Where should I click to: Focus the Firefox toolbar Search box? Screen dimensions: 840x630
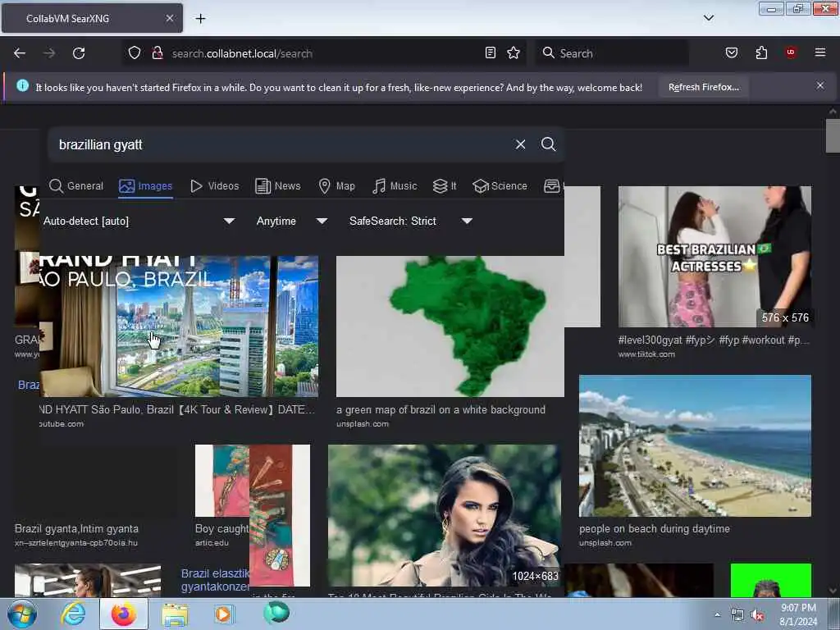click(x=612, y=53)
